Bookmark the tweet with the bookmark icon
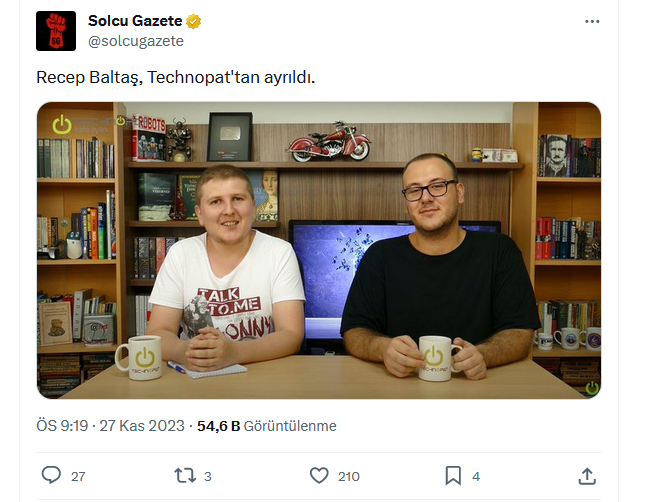The image size is (645, 502). point(453,475)
